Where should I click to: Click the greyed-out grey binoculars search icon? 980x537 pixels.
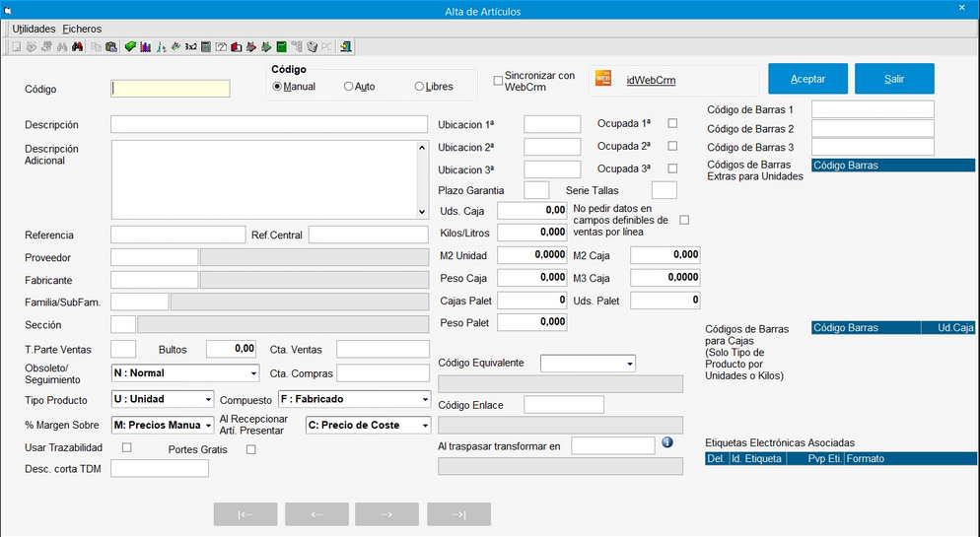62,47
